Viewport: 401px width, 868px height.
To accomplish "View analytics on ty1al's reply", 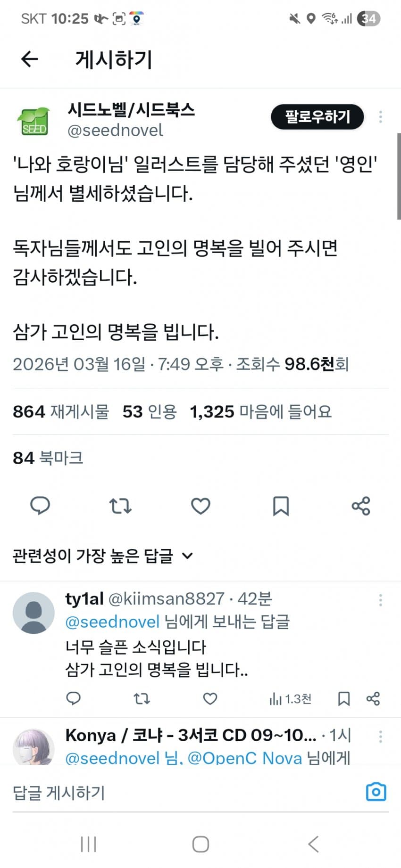I will pyautogui.click(x=290, y=698).
